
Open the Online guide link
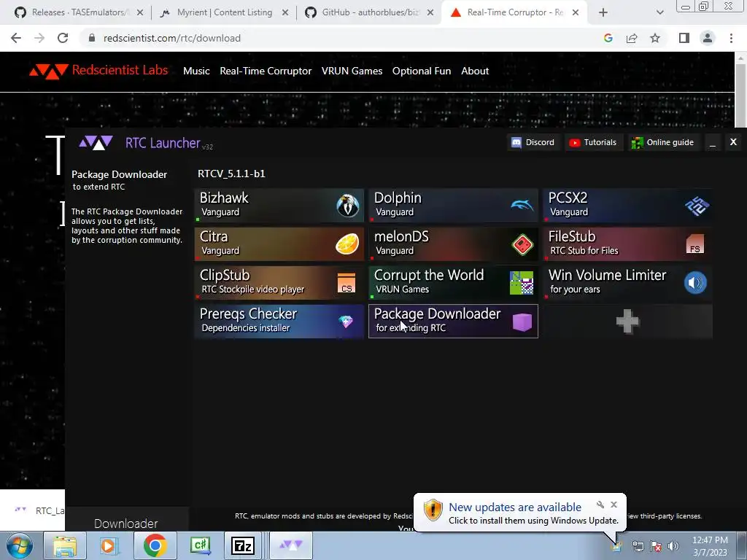[x=662, y=142]
